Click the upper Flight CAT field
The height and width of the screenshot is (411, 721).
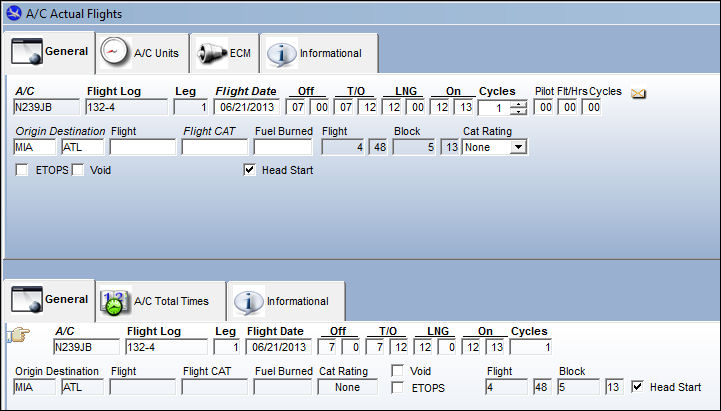click(x=214, y=147)
